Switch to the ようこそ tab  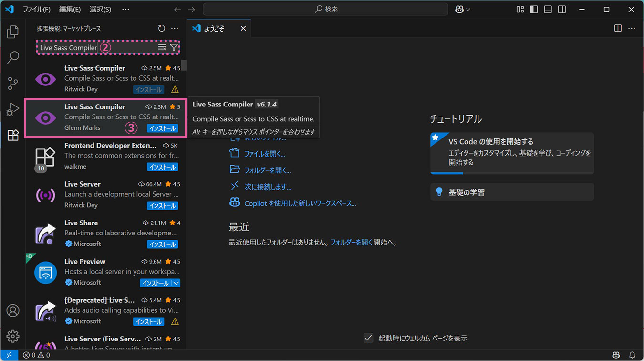(219, 29)
